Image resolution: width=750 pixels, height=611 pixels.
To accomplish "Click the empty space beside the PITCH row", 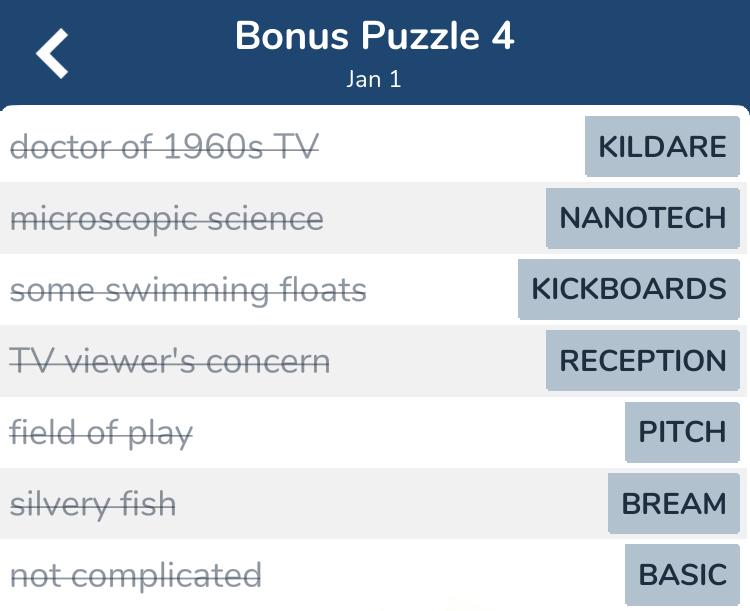I will tap(407, 433).
